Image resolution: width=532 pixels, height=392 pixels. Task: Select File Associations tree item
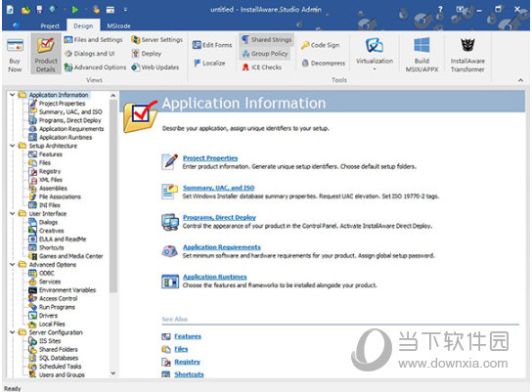coord(60,196)
